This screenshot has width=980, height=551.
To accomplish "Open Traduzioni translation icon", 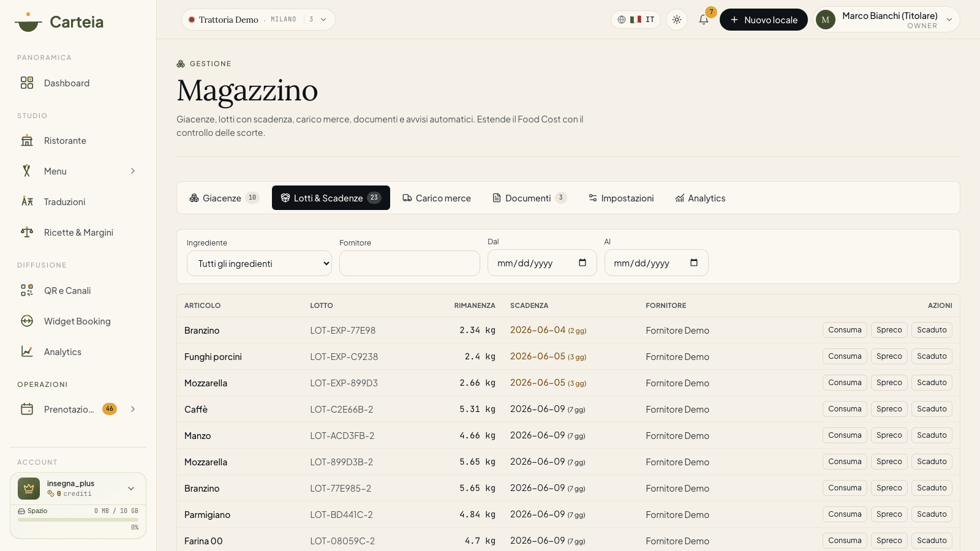I will (x=27, y=201).
